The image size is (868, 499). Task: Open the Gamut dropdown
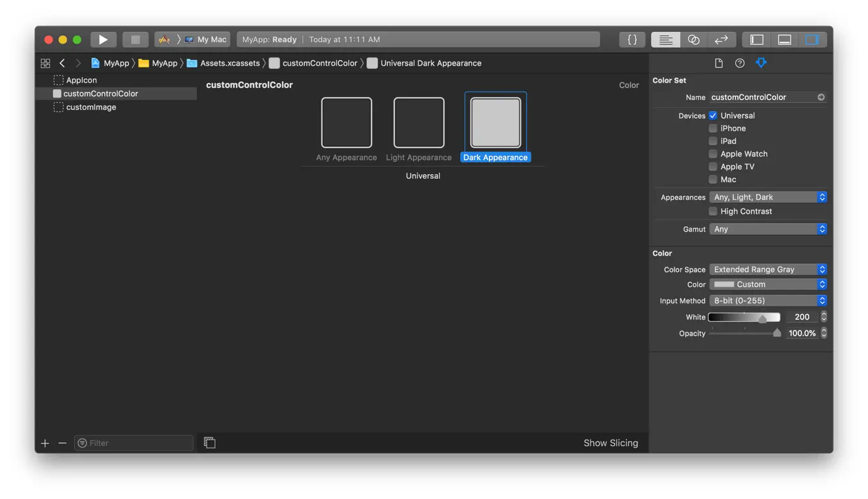768,229
